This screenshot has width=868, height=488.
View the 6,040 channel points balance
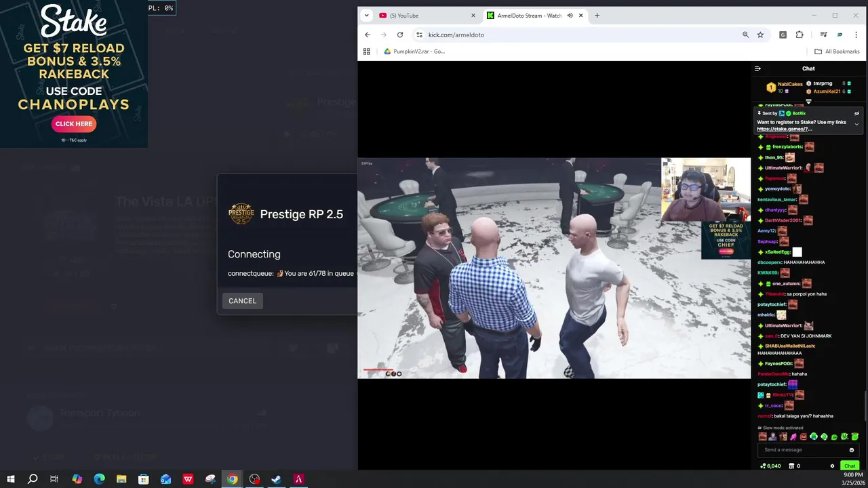tap(770, 466)
